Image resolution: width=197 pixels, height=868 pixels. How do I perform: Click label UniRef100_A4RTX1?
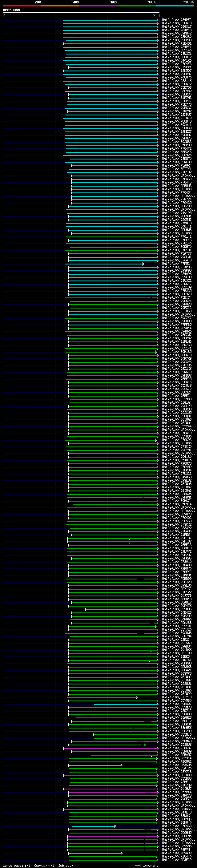tap(177, 660)
